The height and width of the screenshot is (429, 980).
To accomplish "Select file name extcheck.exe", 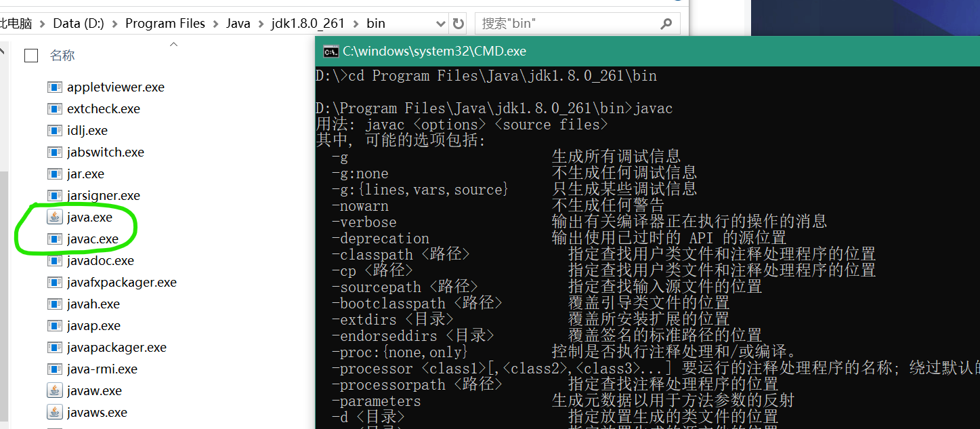I will (104, 108).
